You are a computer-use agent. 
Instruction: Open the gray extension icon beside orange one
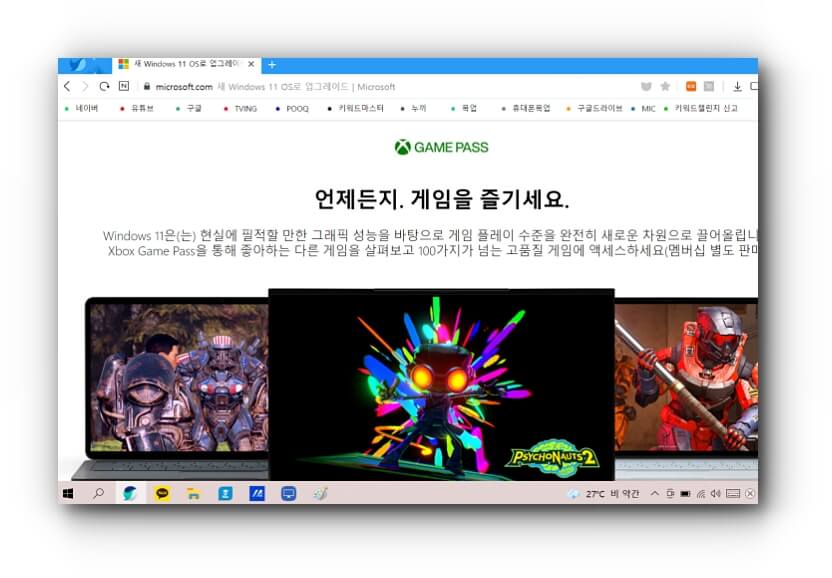click(x=709, y=86)
